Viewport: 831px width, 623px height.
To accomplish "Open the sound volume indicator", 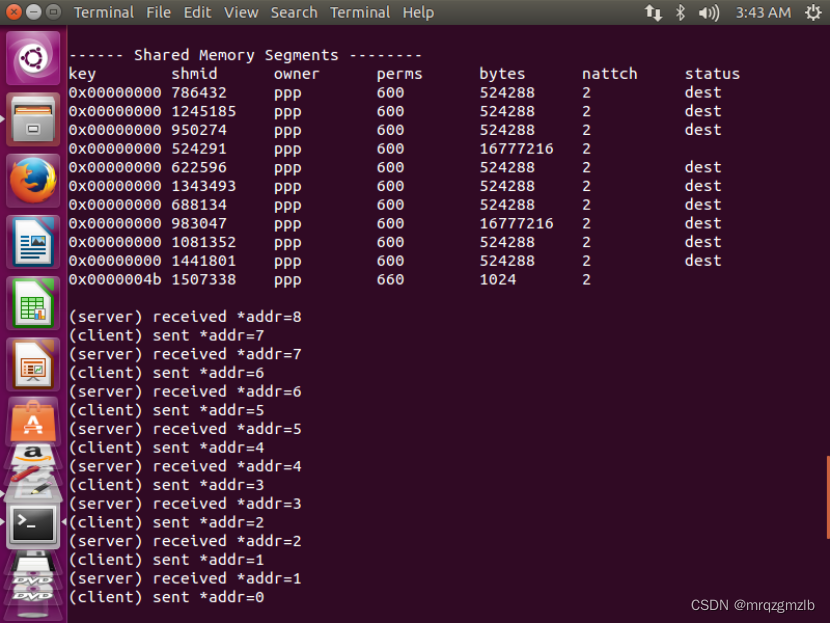I will coord(709,12).
